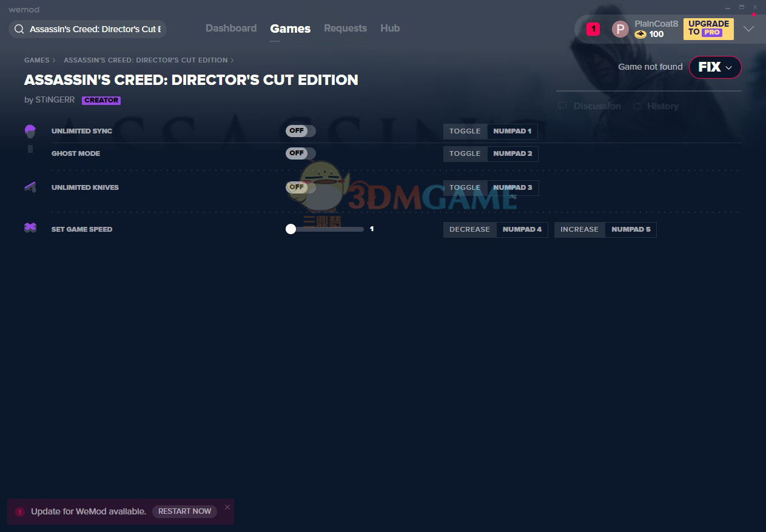Viewport: 766px width, 532px height.
Task: Click Toggle button for Unlimited Sync
Action: click(465, 131)
